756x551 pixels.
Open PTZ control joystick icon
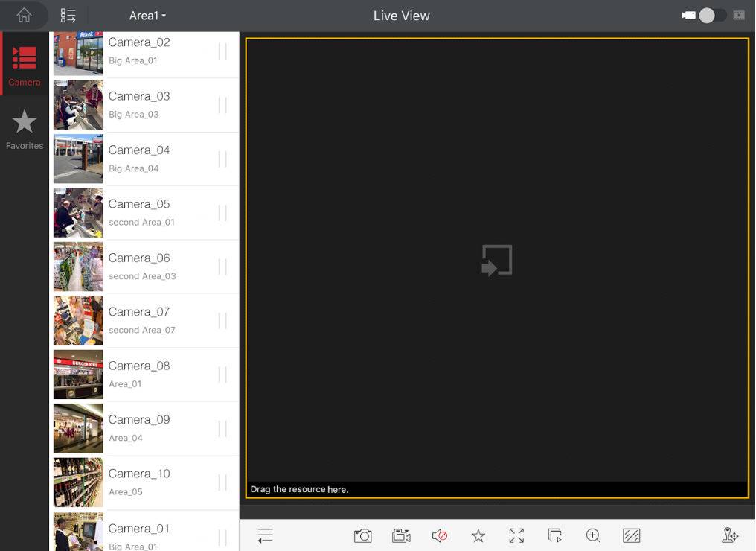(x=730, y=536)
